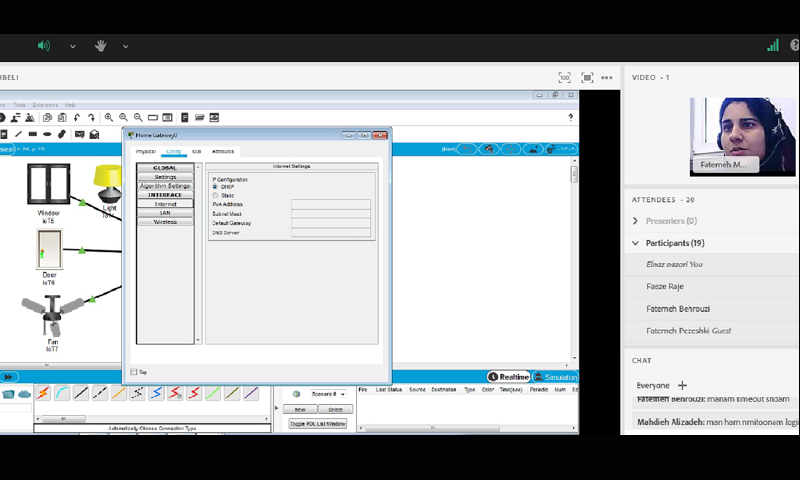Click the scale-to-100 zoom icon in share pod
Screen dimensions: 800x480
coord(564,77)
